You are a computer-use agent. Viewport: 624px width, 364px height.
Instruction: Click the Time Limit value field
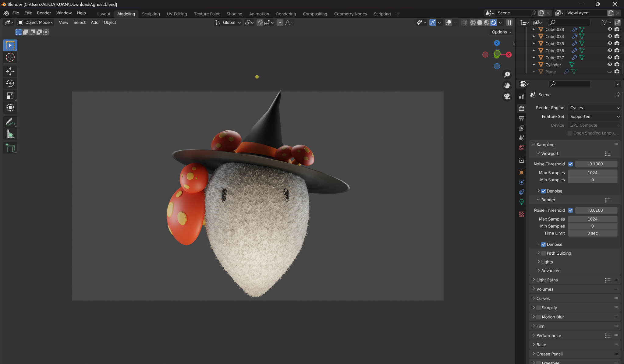point(593,233)
